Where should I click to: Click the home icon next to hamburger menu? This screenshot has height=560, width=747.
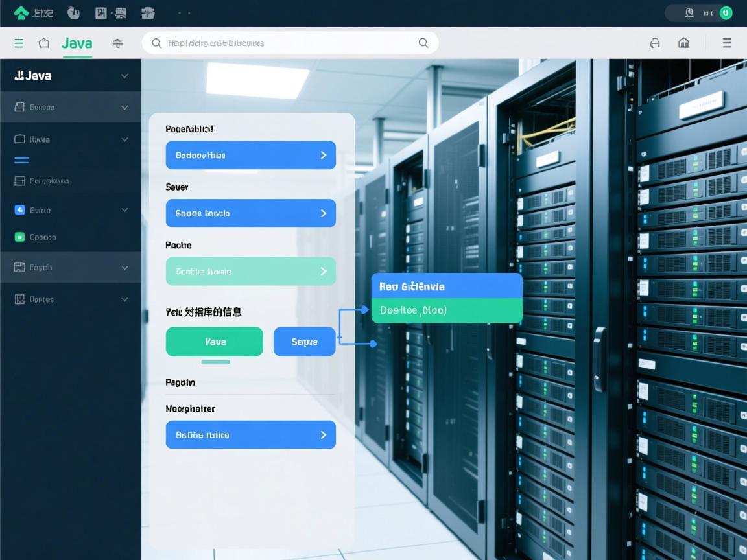click(x=43, y=43)
